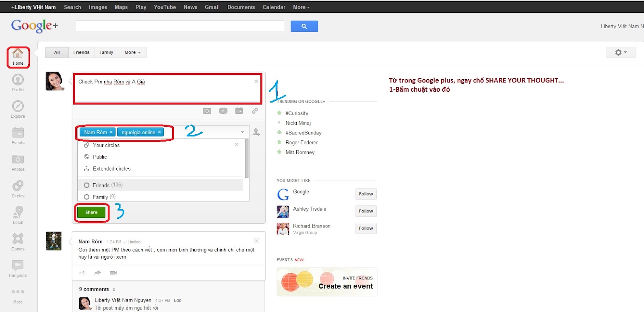Start a hangout from the post camera icon
Image resolution: width=644 pixels, height=312 pixels.
point(114,273)
